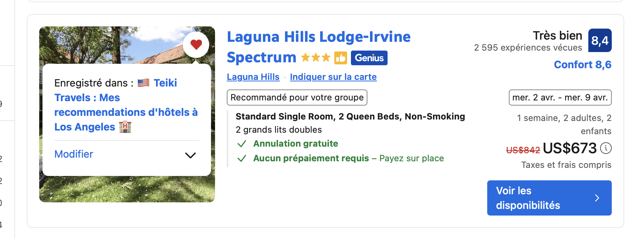Click the price info circle icon
This screenshot has width=644, height=239.
(606, 148)
